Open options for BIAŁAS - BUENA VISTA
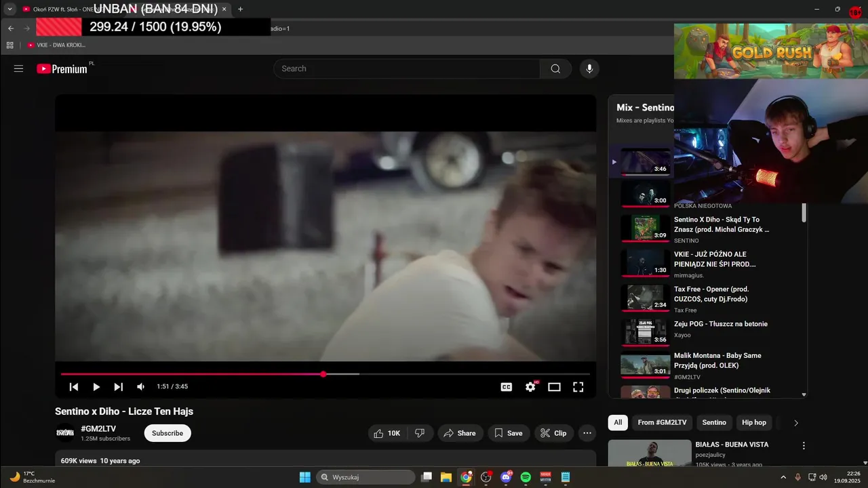Viewport: 868px width, 488px height. (804, 446)
